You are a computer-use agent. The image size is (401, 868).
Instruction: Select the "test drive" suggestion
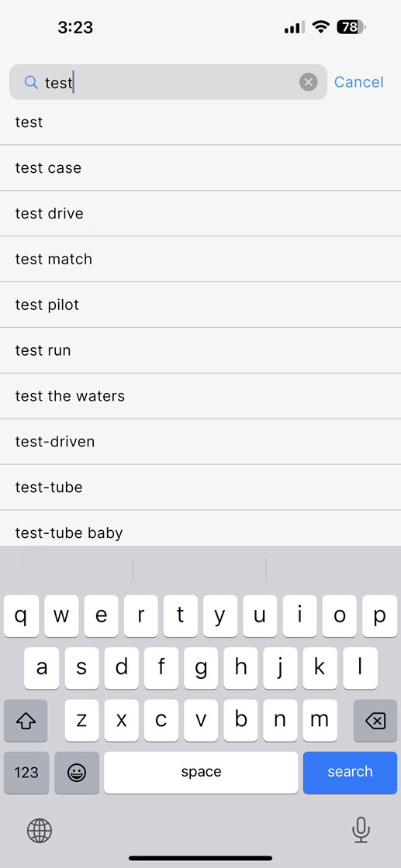click(x=200, y=214)
